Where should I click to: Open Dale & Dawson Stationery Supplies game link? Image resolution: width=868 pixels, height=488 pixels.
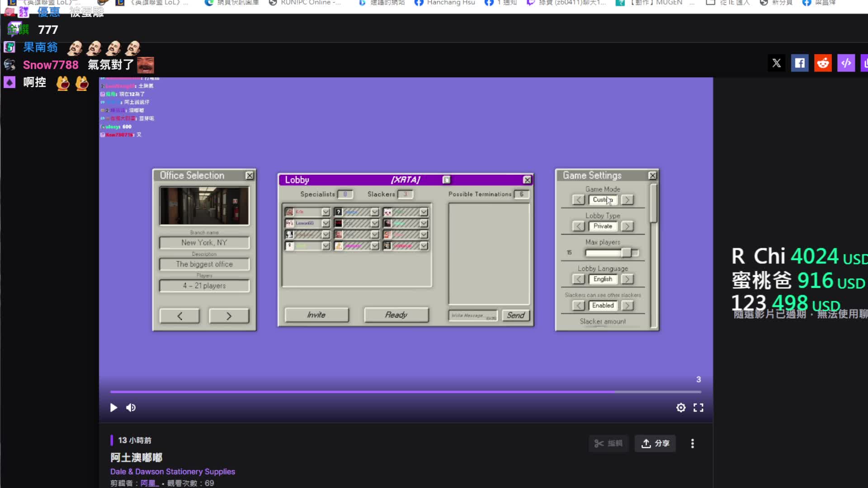click(x=173, y=471)
